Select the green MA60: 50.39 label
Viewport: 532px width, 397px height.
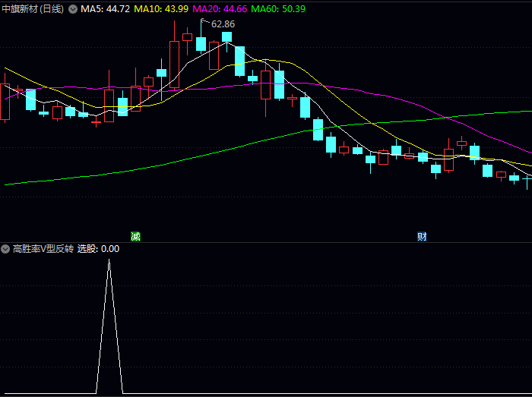tap(278, 9)
